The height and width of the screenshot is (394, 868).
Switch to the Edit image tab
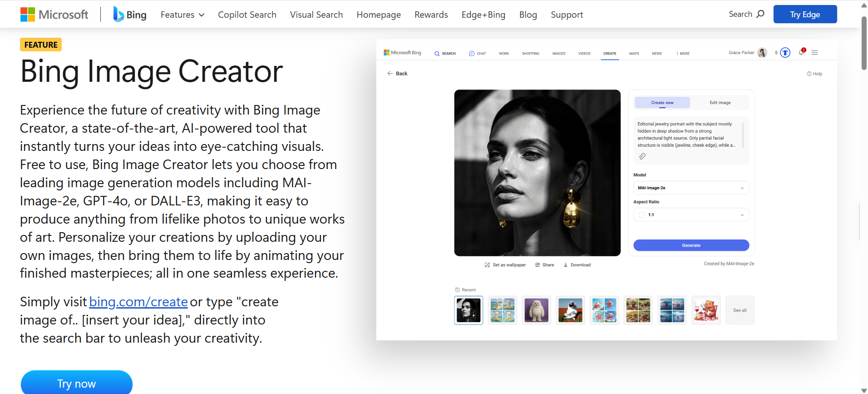point(720,103)
